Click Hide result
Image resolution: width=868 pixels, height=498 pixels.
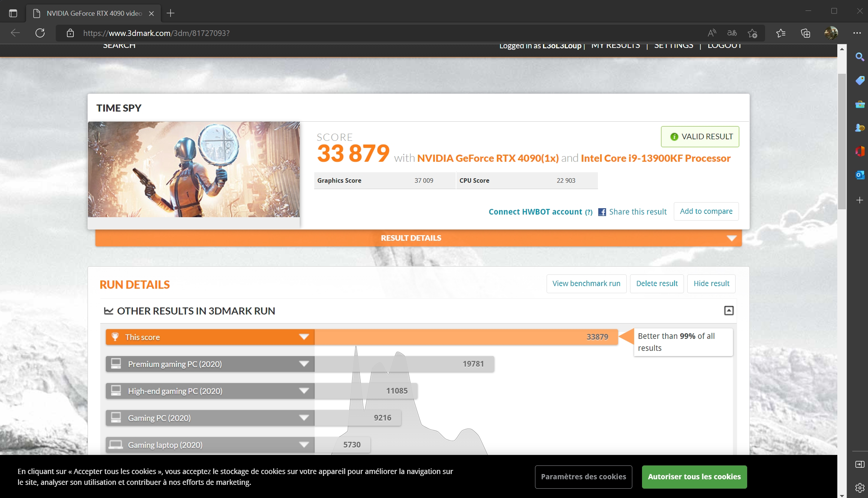coord(711,283)
